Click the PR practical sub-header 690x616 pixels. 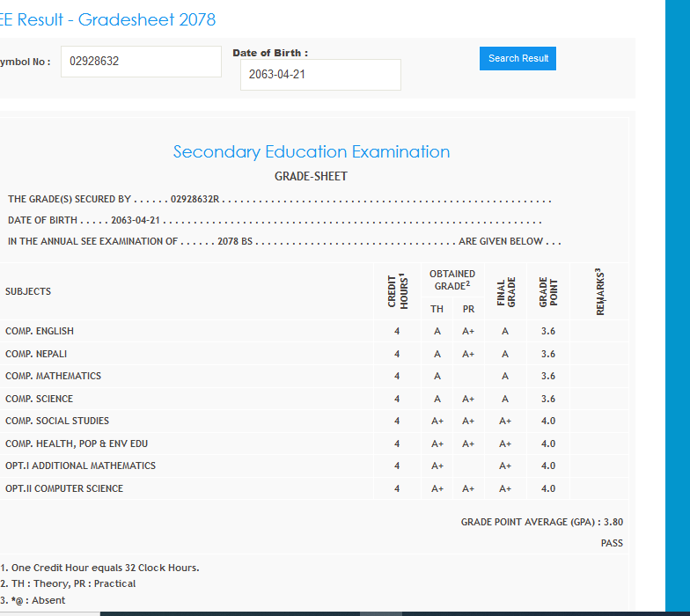tap(468, 309)
